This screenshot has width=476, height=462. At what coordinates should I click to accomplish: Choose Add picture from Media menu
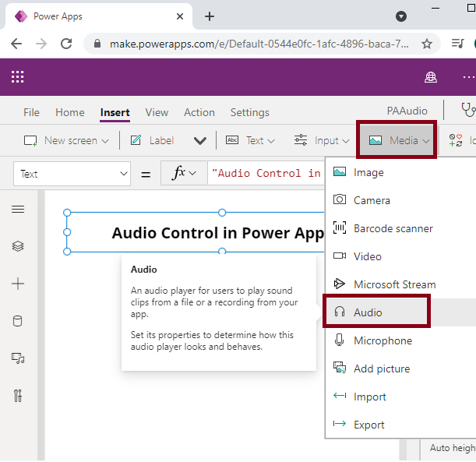tap(400, 369)
